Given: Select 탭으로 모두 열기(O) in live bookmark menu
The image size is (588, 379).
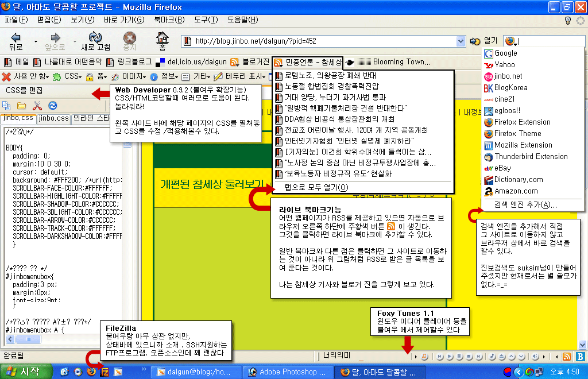Looking at the screenshot, I should click(363, 187).
